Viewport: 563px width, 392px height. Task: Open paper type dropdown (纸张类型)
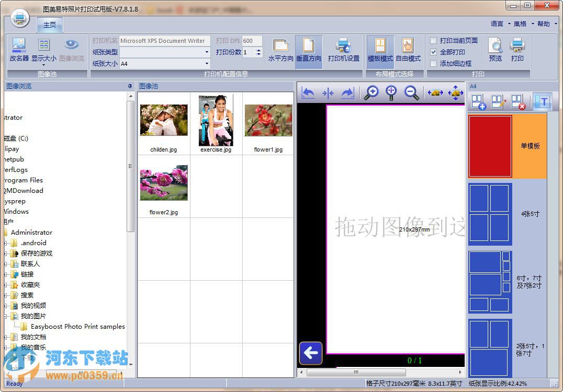point(207,52)
